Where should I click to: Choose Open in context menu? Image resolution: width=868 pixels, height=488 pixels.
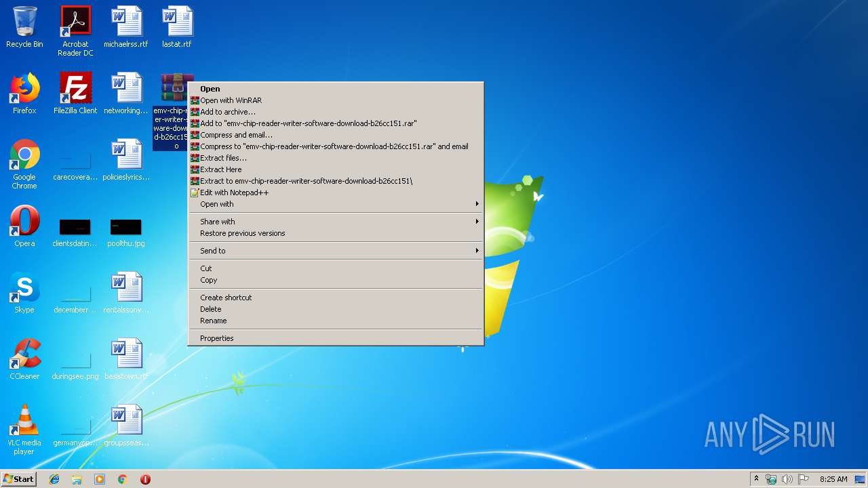pos(336,89)
